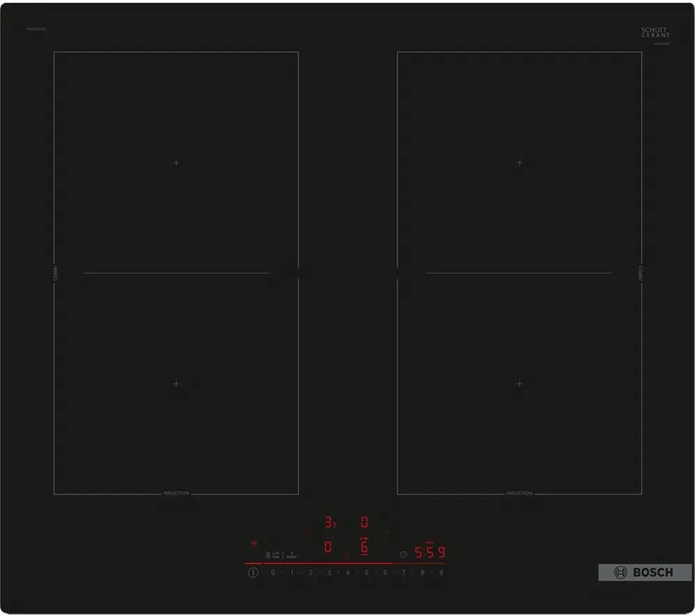Tap the red Wi-Fi Home Connect indicator
The height and width of the screenshot is (616, 695).
click(254, 544)
